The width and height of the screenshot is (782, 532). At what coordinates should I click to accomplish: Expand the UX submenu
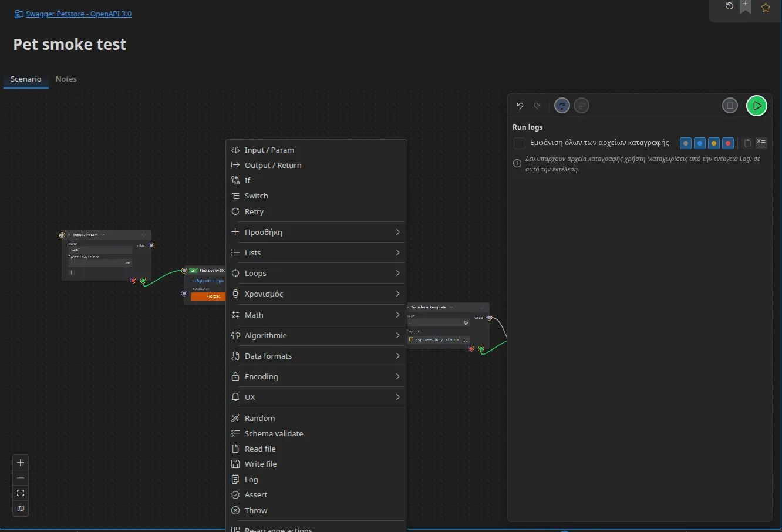(x=316, y=397)
